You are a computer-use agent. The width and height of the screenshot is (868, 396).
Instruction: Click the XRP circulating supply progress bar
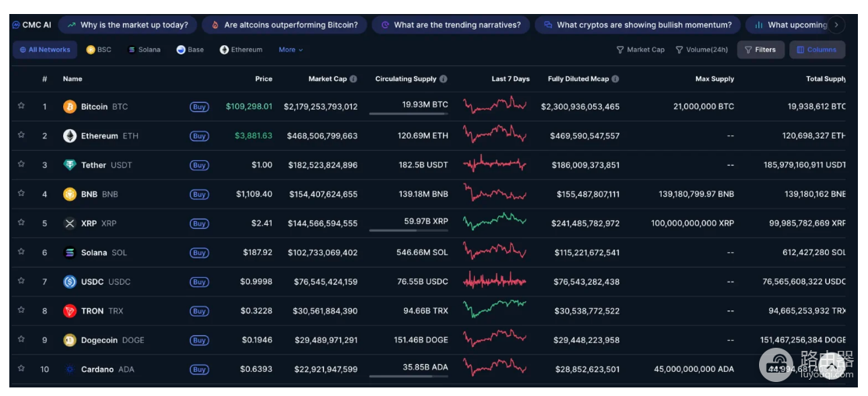409,230
